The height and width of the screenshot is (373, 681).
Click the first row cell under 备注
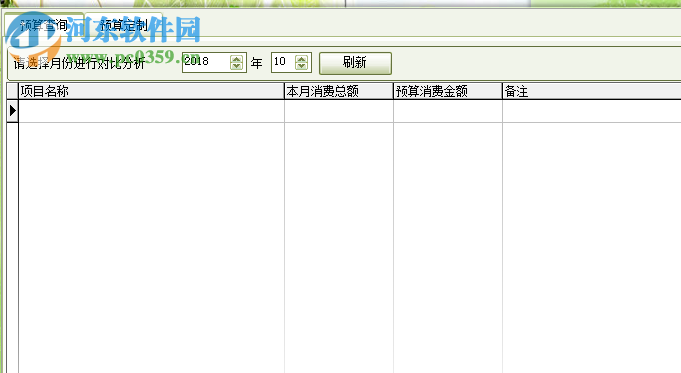592,111
